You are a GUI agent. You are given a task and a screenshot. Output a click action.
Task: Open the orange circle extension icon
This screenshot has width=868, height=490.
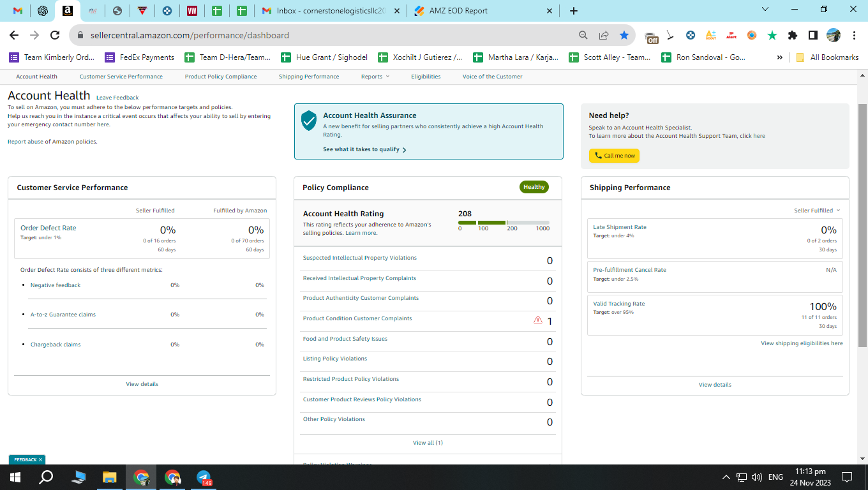[752, 35]
